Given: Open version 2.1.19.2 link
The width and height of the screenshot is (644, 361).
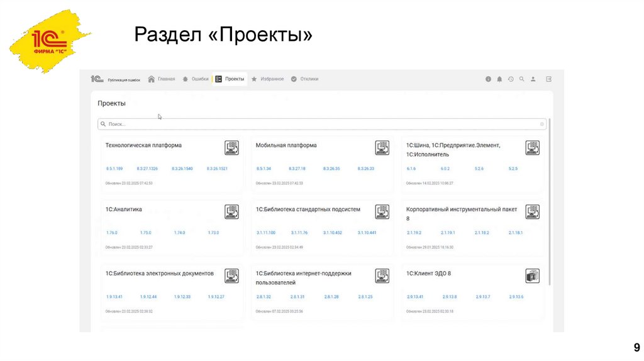Looking at the screenshot, I should (414, 233).
